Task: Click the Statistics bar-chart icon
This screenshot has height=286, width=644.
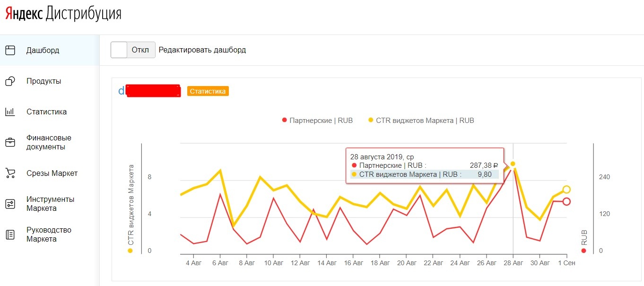Action: coord(10,112)
